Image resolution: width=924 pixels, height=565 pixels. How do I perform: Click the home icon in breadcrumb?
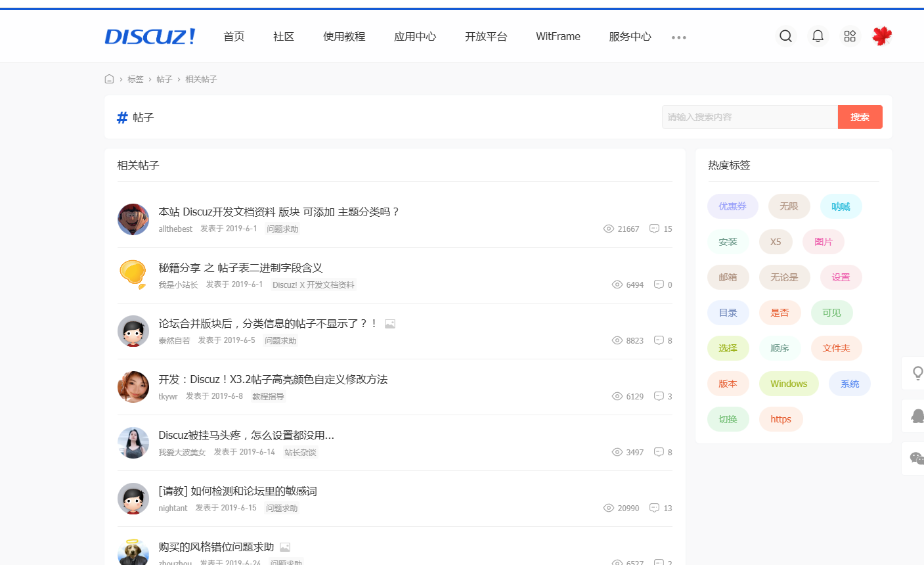(109, 79)
